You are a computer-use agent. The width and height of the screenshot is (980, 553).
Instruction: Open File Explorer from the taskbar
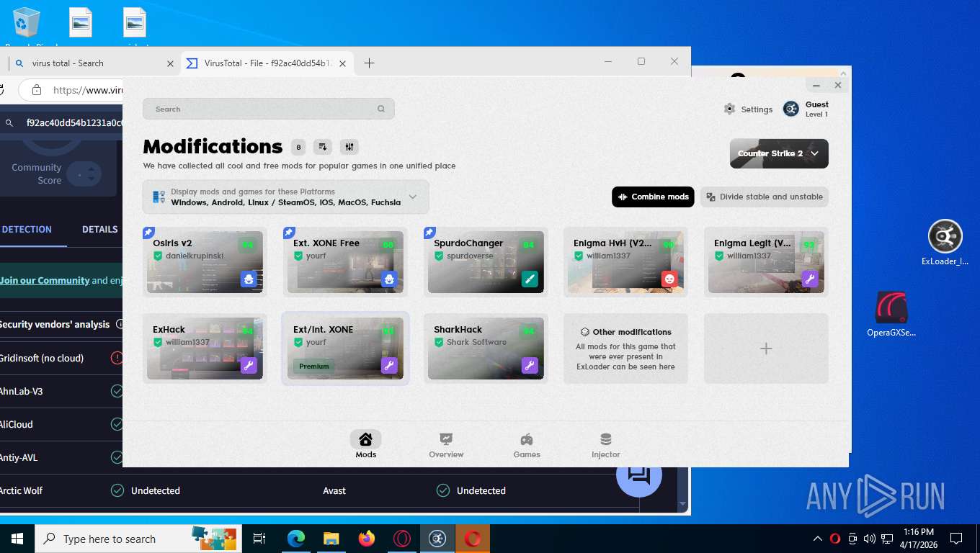coord(331,539)
